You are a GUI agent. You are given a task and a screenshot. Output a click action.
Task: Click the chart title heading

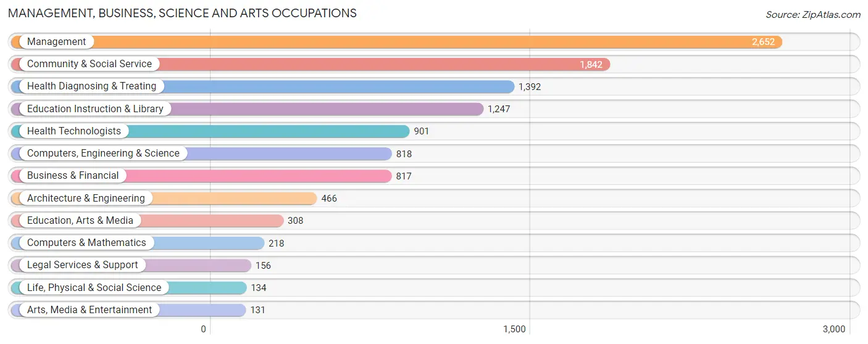tap(182, 13)
